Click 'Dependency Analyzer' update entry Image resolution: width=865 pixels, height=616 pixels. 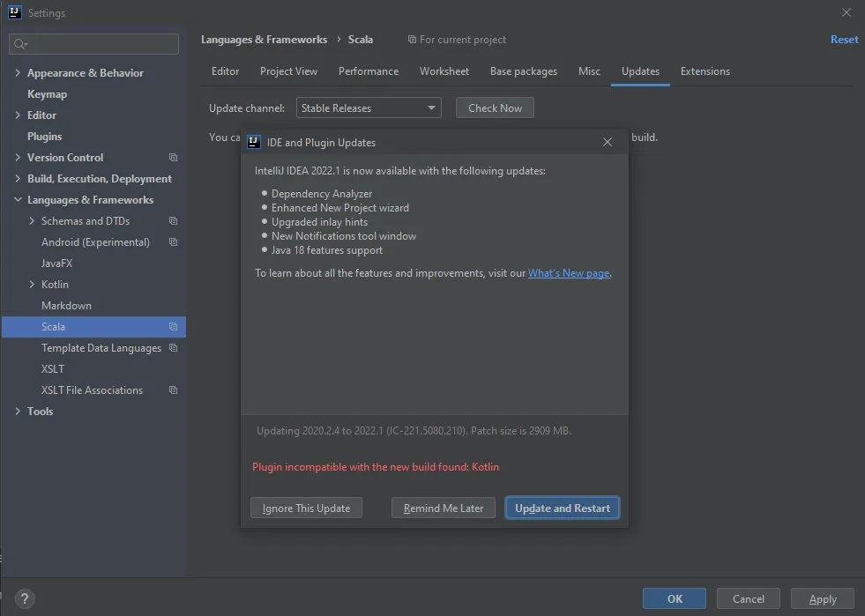[322, 194]
